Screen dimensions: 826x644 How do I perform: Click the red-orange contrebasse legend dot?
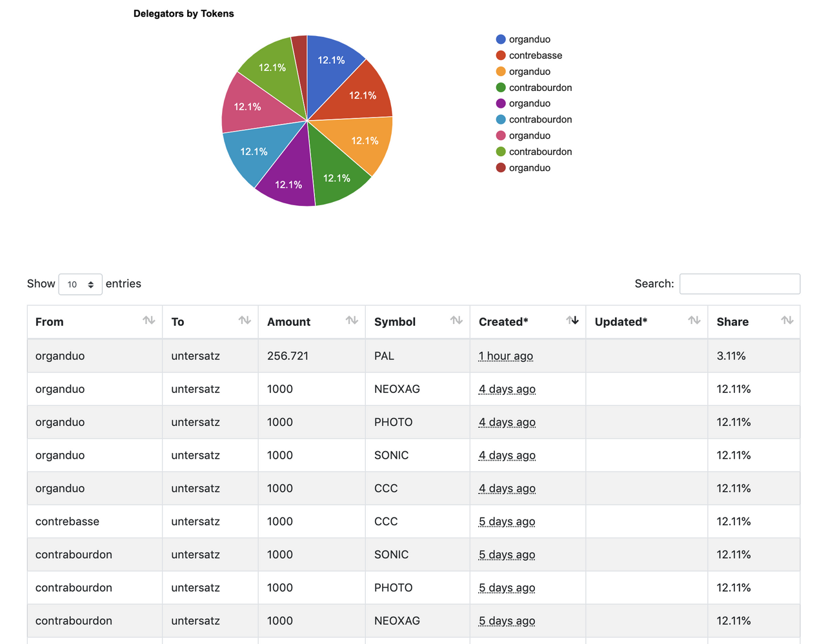tap(501, 55)
